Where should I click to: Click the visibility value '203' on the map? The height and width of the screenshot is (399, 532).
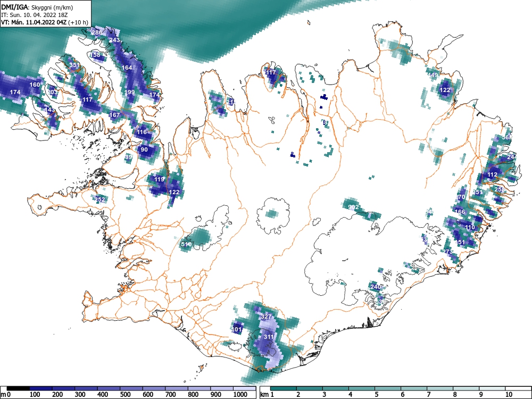53,92
